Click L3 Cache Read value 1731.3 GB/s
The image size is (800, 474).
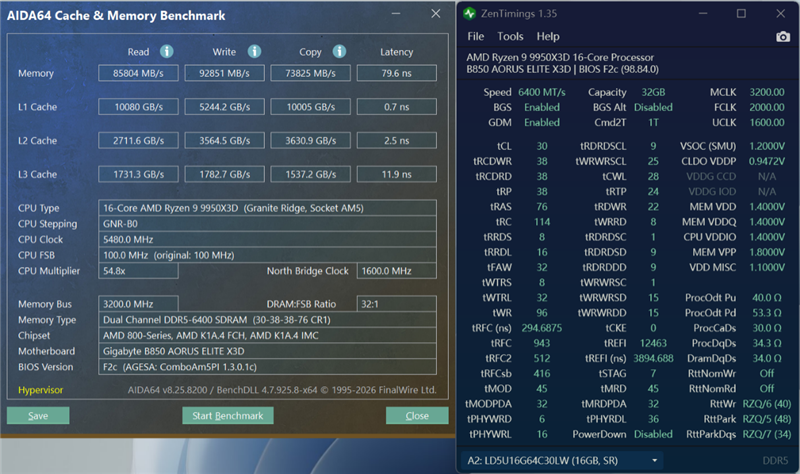tap(138, 174)
